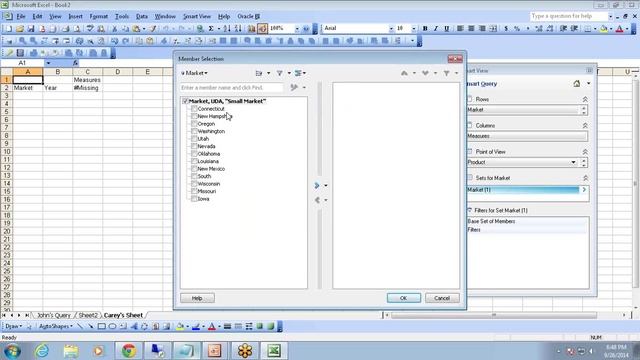Click the AutoShapes button
The height and width of the screenshot is (360, 640).
tap(56, 326)
